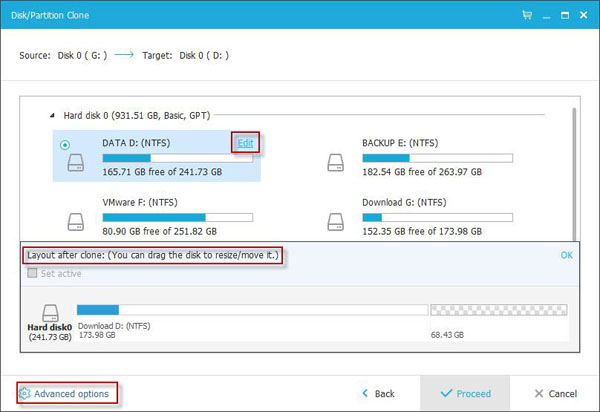
Task: Collapse the Hard disk 0 group triangle
Action: click(52, 115)
